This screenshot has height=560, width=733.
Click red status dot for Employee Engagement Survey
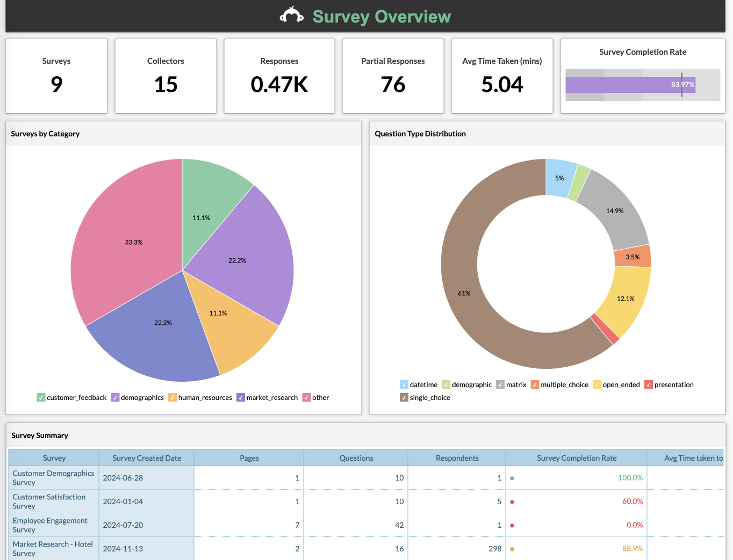[512, 525]
